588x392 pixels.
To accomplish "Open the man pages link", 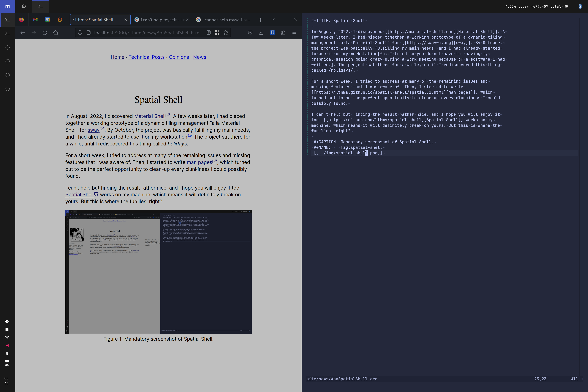I will pyautogui.click(x=199, y=162).
